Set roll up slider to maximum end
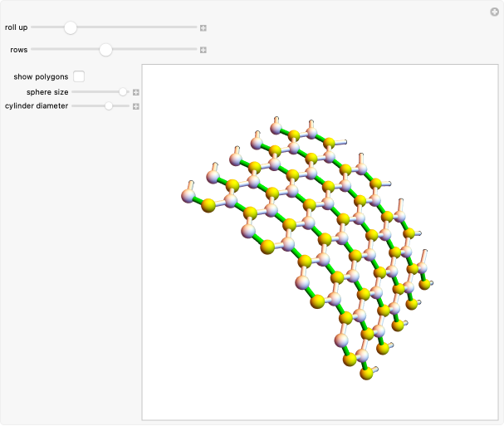This screenshot has width=504, height=426. coord(196,27)
